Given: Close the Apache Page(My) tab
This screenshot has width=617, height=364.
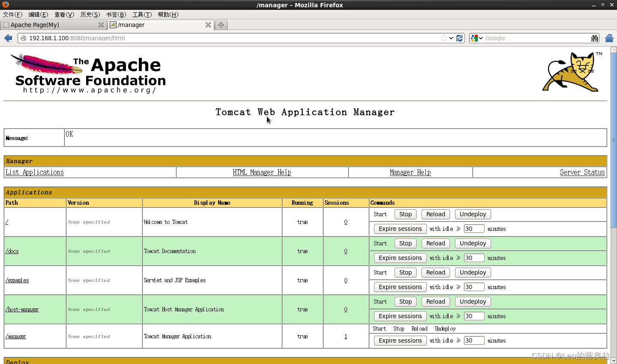Looking at the screenshot, I should coord(101,25).
